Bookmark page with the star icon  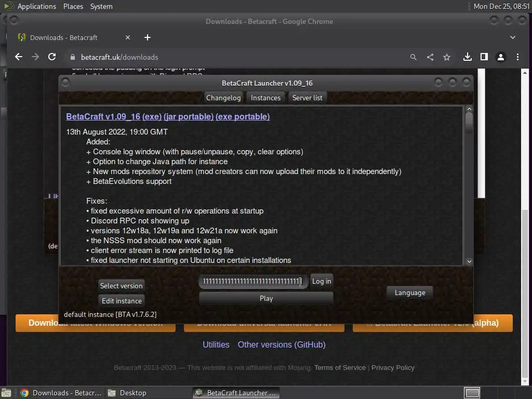click(x=446, y=57)
